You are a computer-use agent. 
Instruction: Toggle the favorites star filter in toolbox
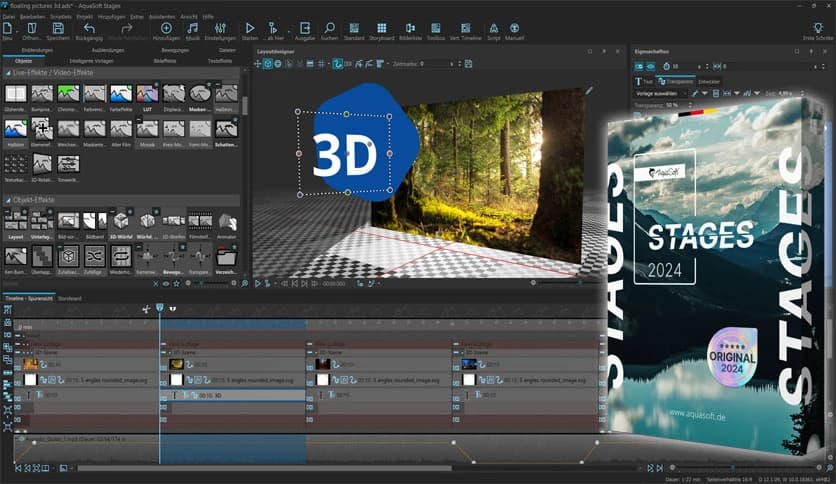click(176, 284)
